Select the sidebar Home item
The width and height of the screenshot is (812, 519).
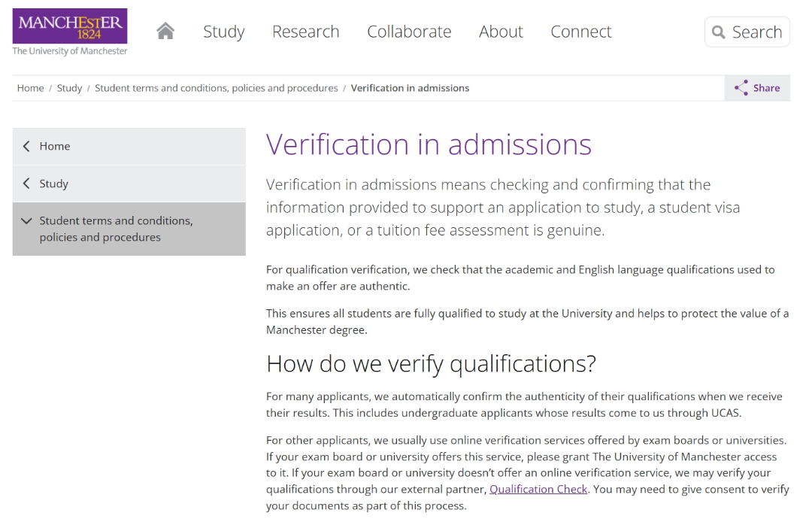[129, 146]
